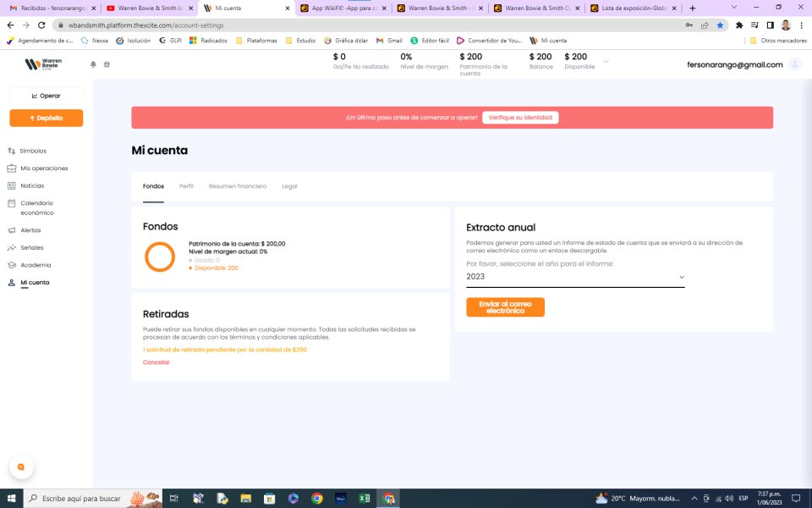This screenshot has height=508, width=812.
Task: Click the volume icon in system tray
Action: 729,498
